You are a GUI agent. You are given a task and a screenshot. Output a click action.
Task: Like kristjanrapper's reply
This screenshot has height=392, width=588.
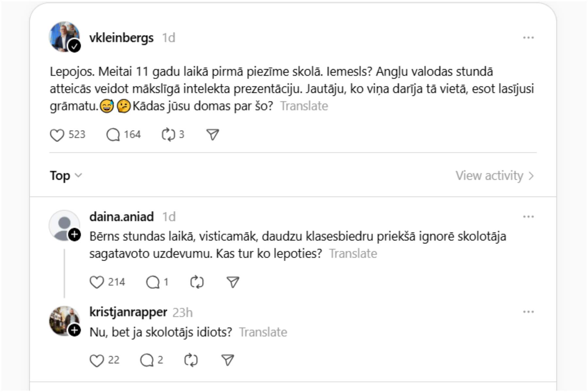[97, 361]
